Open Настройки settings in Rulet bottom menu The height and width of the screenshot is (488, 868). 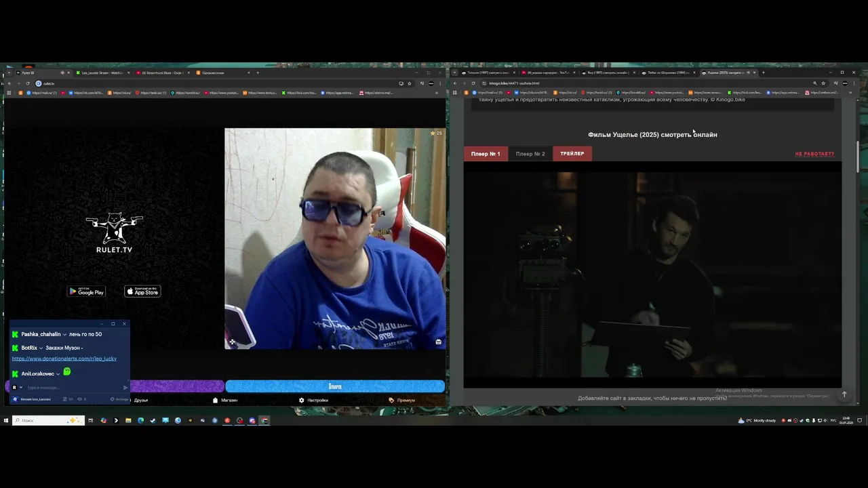(313, 400)
